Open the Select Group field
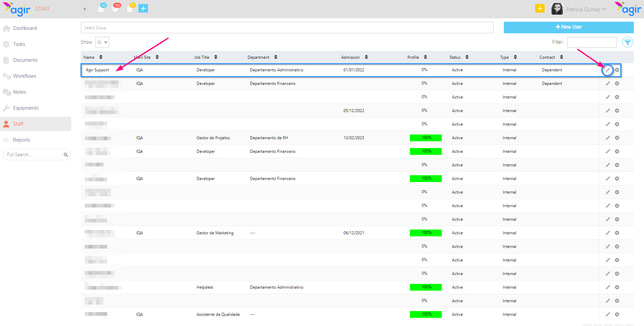Image resolution: width=644 pixels, height=326 pixels. [287, 28]
